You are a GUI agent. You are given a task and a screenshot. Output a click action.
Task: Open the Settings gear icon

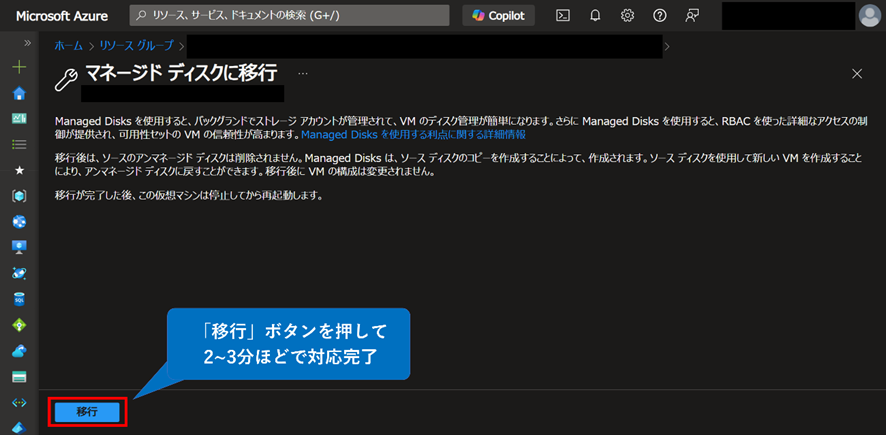click(627, 16)
